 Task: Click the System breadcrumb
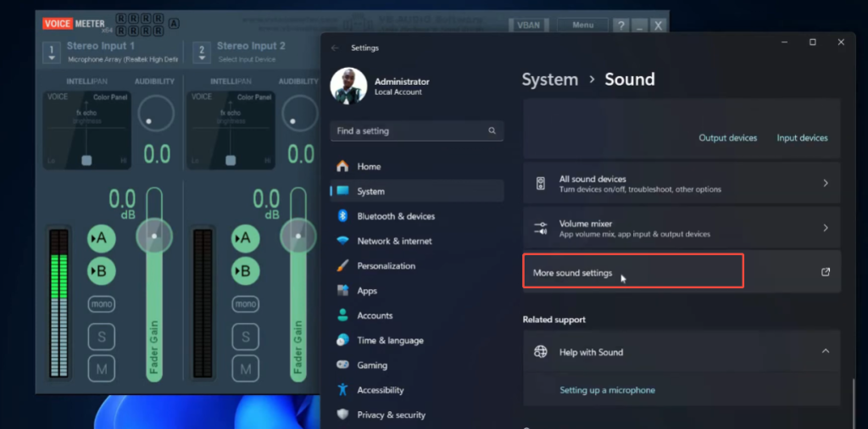click(x=549, y=79)
